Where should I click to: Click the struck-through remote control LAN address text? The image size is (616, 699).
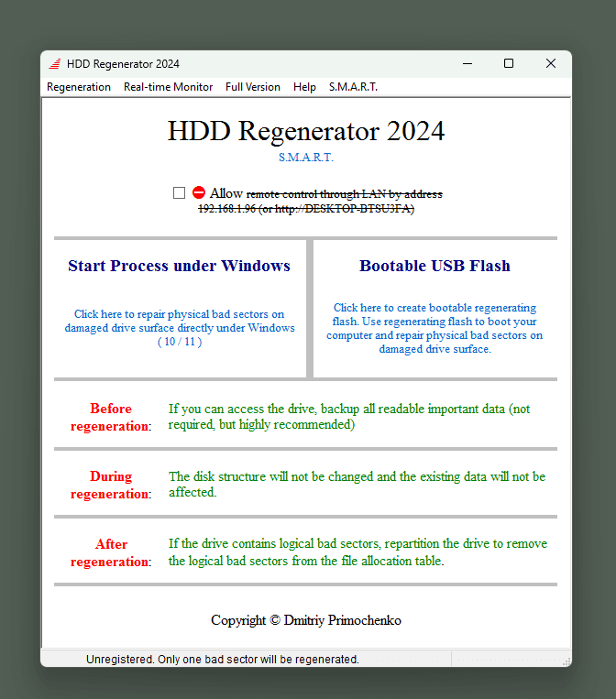(x=320, y=201)
